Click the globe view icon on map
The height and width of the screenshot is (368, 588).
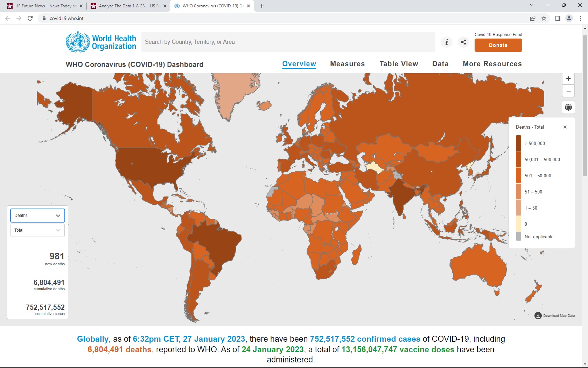coord(568,107)
